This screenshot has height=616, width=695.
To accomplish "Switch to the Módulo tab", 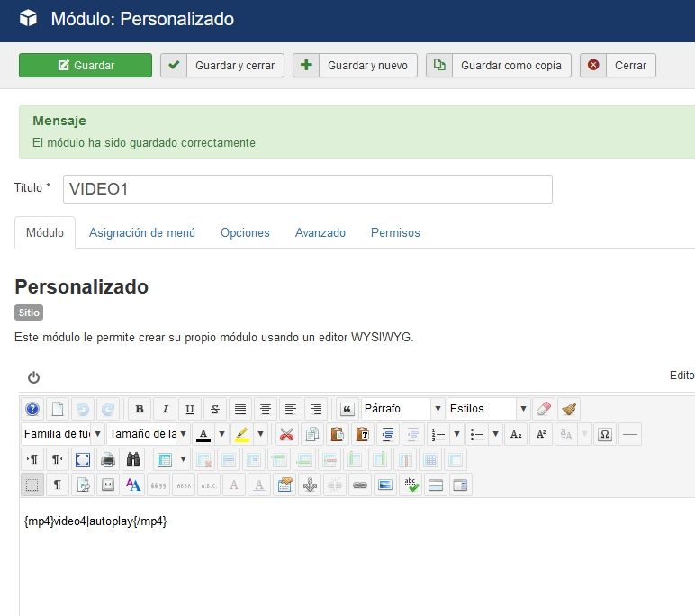I will coord(45,233).
